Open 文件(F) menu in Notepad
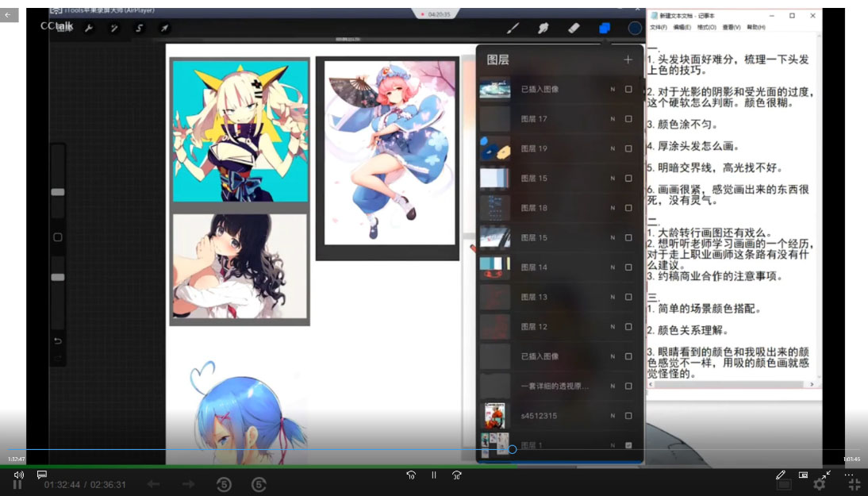 [659, 27]
